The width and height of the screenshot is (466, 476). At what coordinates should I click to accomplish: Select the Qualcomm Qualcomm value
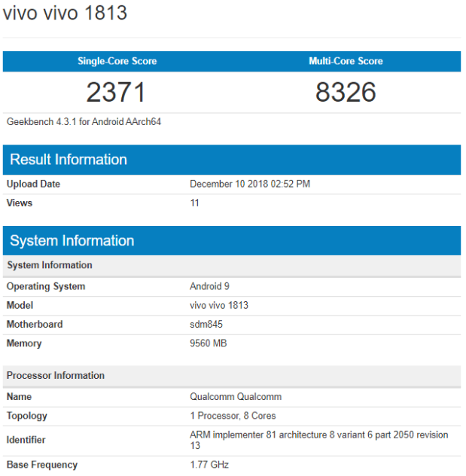pyautogui.click(x=236, y=397)
